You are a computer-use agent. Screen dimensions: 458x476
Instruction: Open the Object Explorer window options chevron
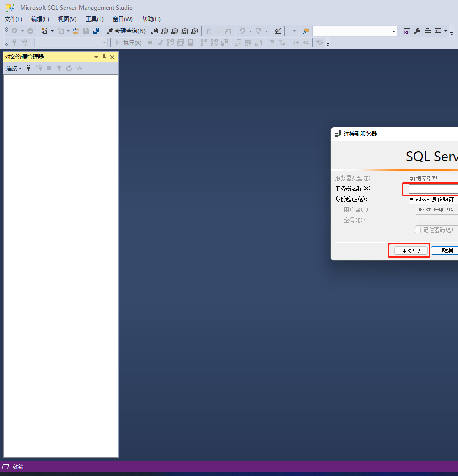pyautogui.click(x=96, y=57)
